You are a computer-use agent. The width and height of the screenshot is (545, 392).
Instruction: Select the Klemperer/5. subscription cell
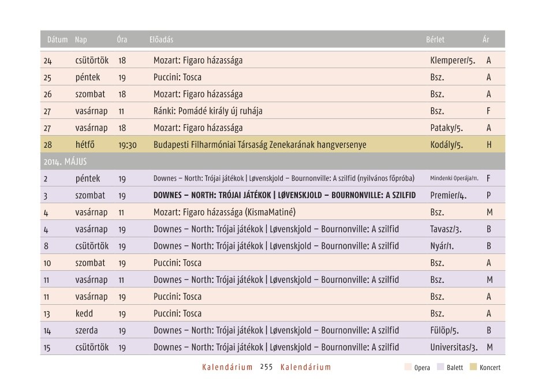[x=453, y=61]
